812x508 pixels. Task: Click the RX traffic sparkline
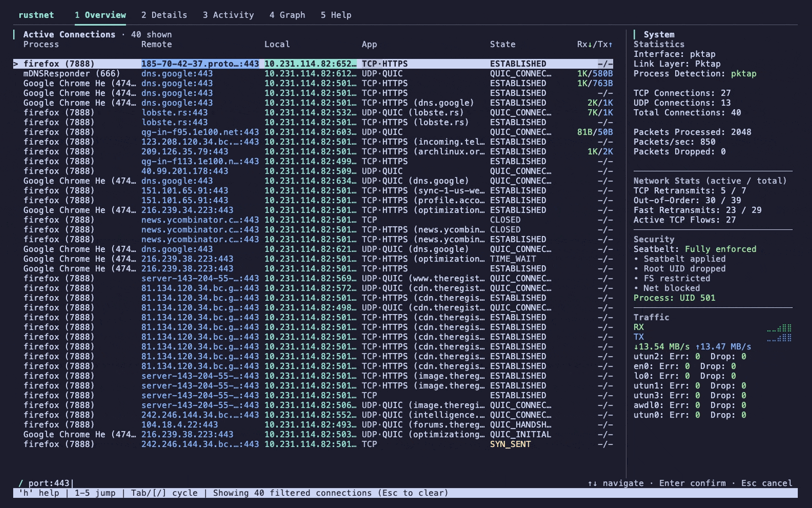click(x=779, y=328)
